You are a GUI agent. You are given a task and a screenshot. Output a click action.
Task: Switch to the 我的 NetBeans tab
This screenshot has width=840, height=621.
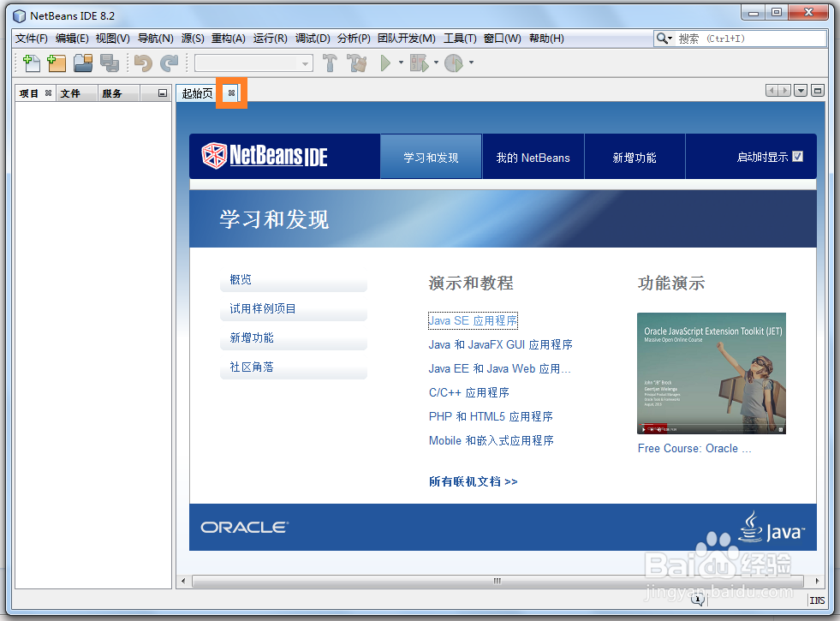[x=533, y=157]
